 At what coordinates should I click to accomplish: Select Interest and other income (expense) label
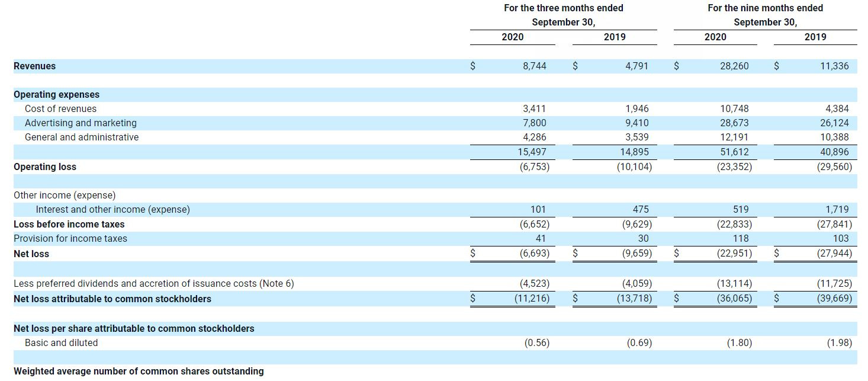pos(112,210)
